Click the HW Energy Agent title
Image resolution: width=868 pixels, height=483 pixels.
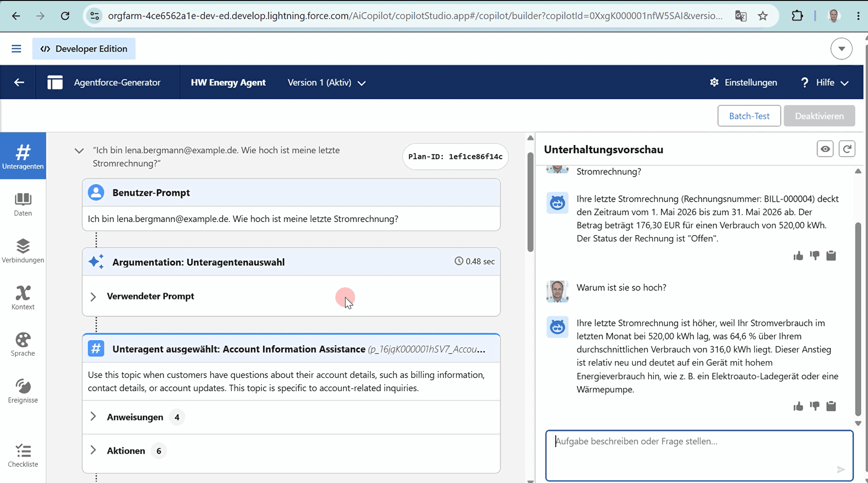[x=228, y=82]
